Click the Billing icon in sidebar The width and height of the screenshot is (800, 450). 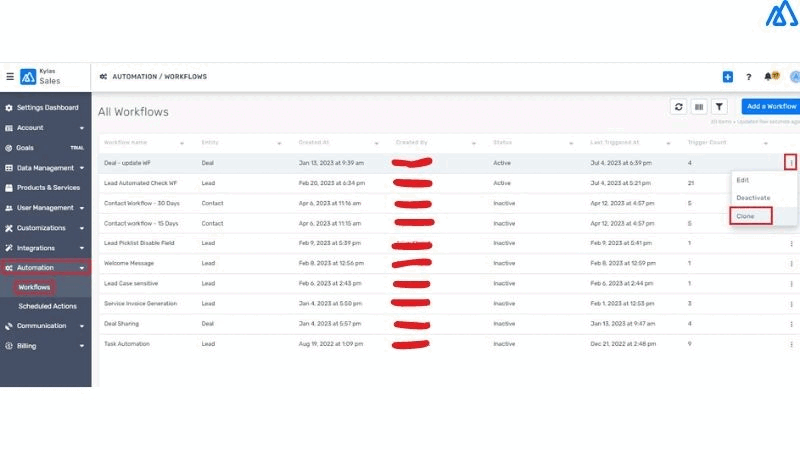pyautogui.click(x=9, y=346)
